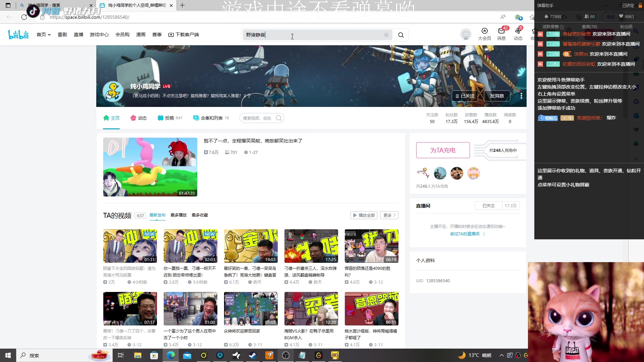Click the magnifier icon in the search bar

[401, 35]
